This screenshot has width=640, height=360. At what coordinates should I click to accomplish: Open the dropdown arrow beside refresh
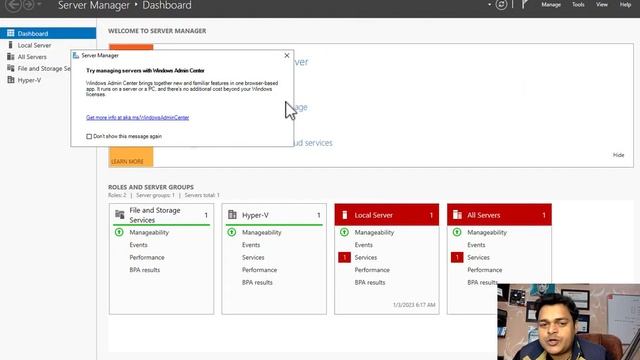[x=489, y=5]
